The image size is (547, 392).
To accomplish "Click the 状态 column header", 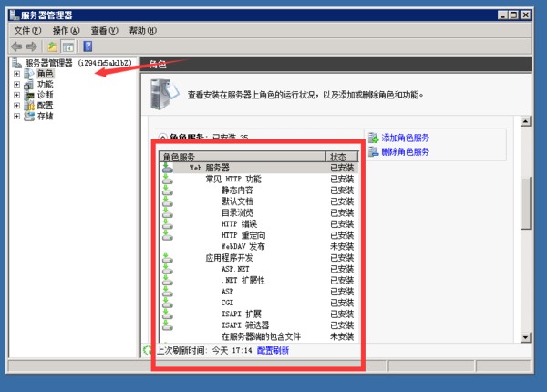I will pos(342,157).
